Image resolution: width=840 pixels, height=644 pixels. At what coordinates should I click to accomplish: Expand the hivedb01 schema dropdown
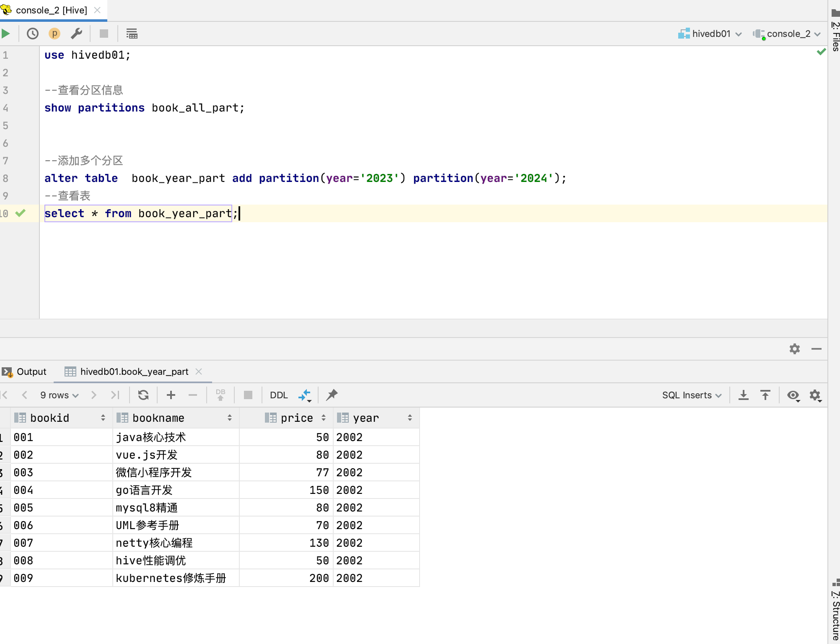coord(711,34)
